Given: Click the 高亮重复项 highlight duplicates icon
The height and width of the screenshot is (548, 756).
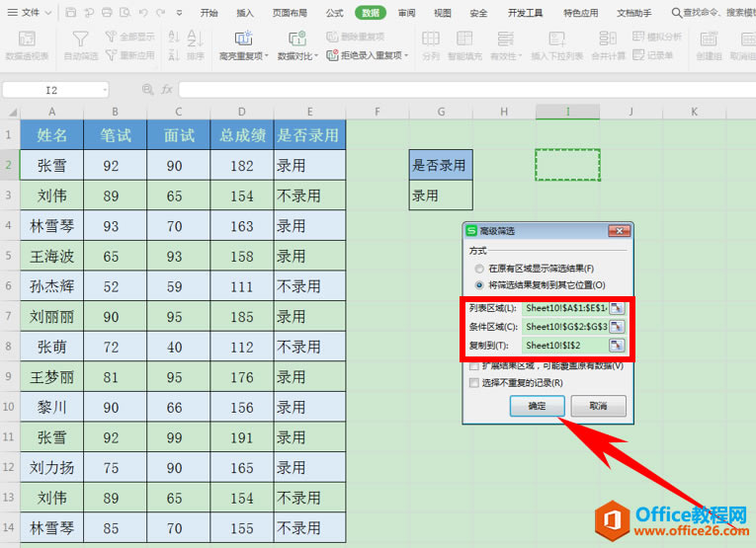Looking at the screenshot, I should (243, 39).
